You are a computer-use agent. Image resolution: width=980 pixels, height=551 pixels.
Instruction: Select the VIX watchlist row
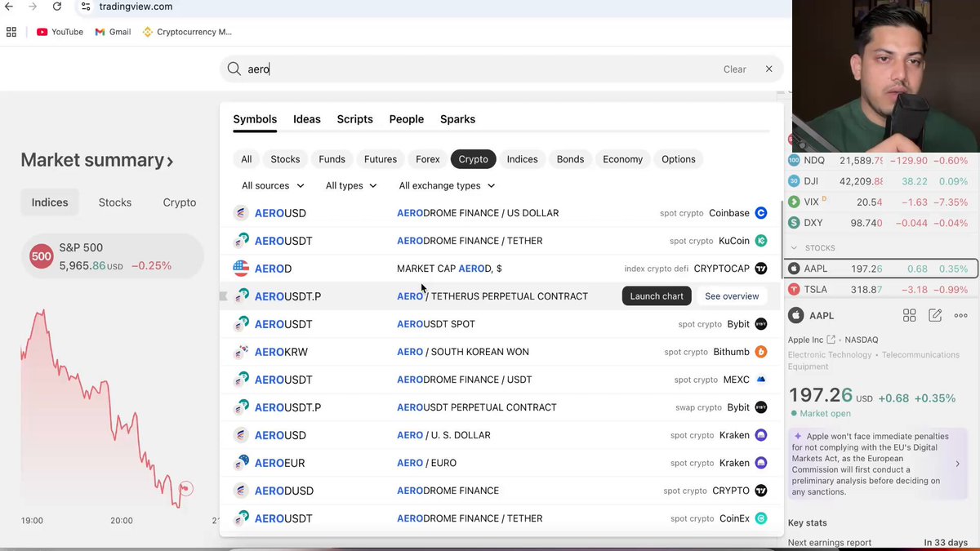(881, 202)
